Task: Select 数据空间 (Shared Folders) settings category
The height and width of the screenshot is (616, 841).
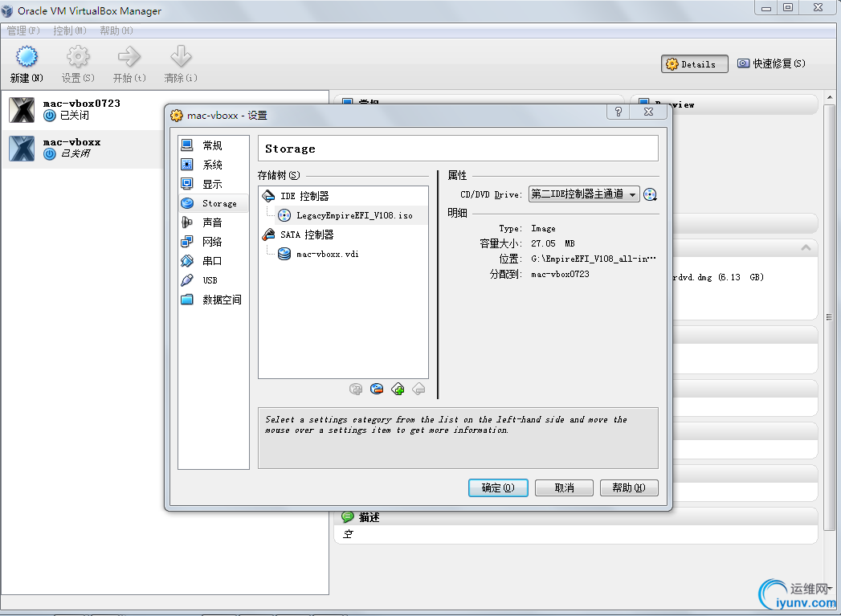Action: (x=214, y=300)
